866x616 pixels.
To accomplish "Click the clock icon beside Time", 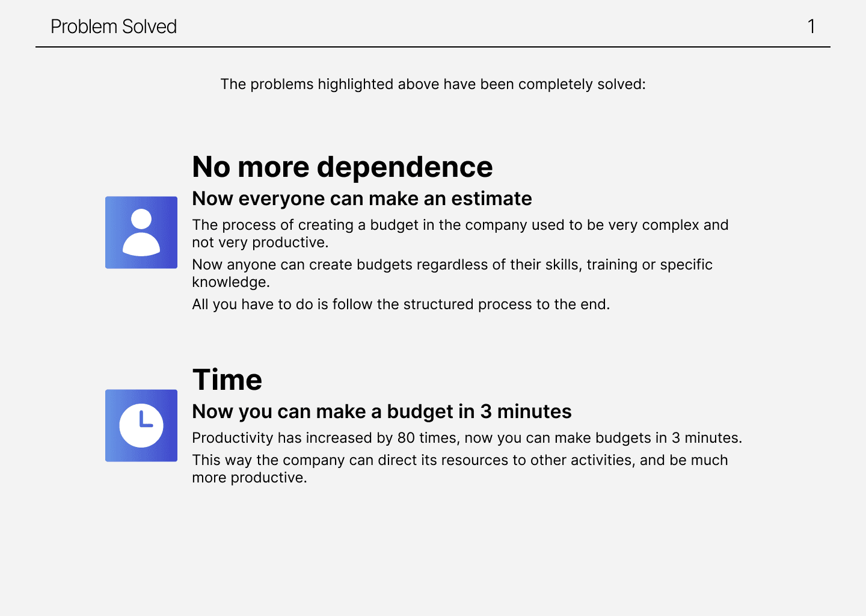I will [x=141, y=425].
